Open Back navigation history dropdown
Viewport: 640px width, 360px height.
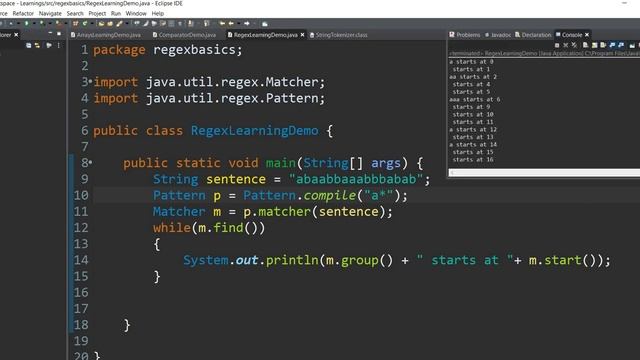coord(239,24)
